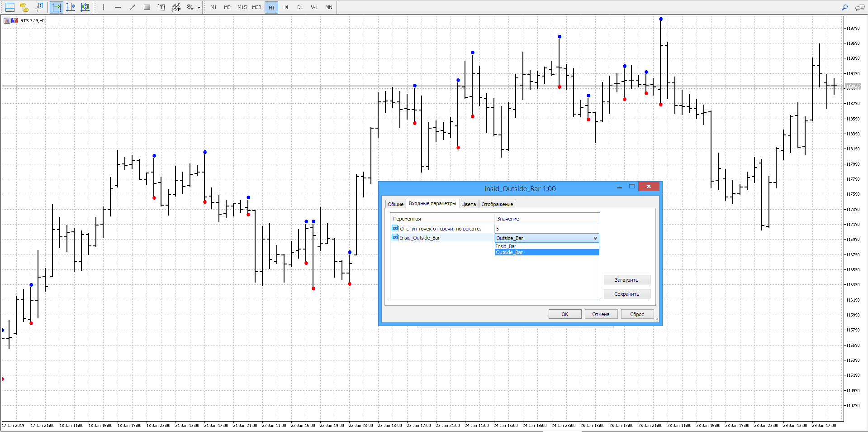
Task: Click the Сохранить button
Action: pos(627,294)
